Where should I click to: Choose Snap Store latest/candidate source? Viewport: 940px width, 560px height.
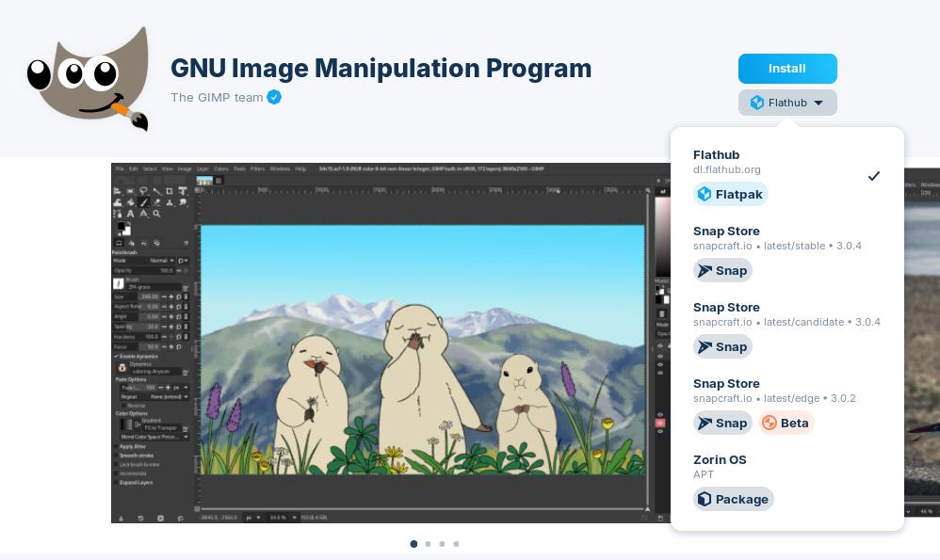coord(786,328)
